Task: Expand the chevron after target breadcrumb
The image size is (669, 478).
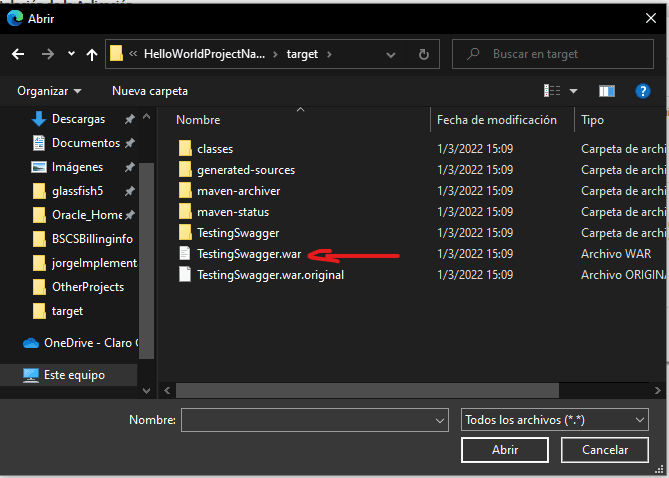Action: click(x=329, y=54)
